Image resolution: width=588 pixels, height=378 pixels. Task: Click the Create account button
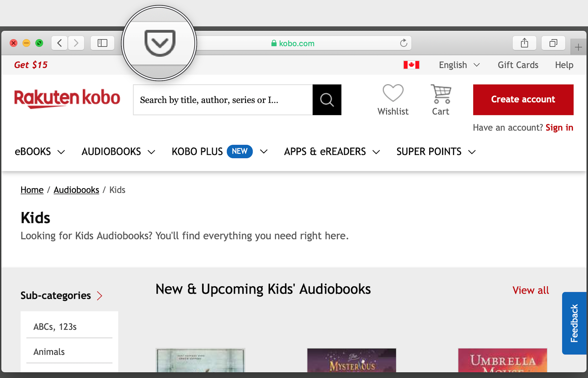[523, 99]
